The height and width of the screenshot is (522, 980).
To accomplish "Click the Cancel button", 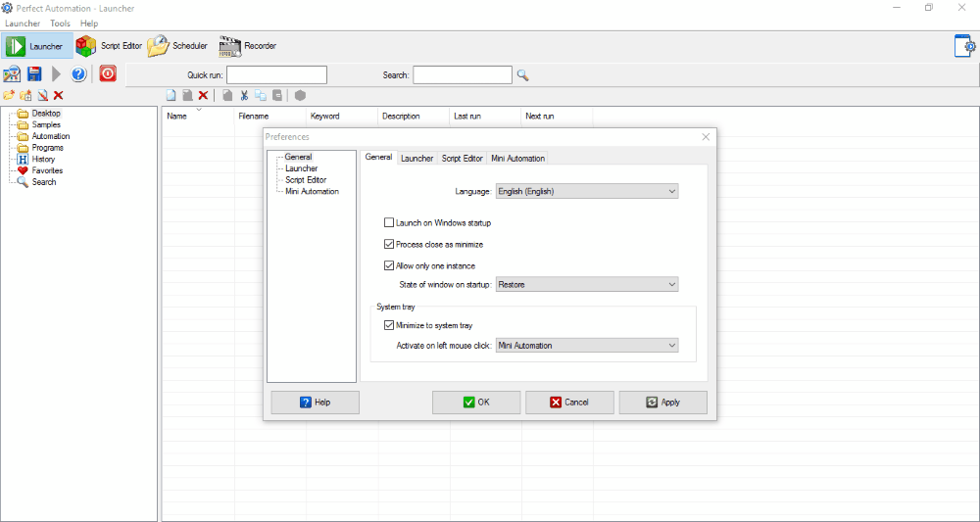I will coord(569,403).
